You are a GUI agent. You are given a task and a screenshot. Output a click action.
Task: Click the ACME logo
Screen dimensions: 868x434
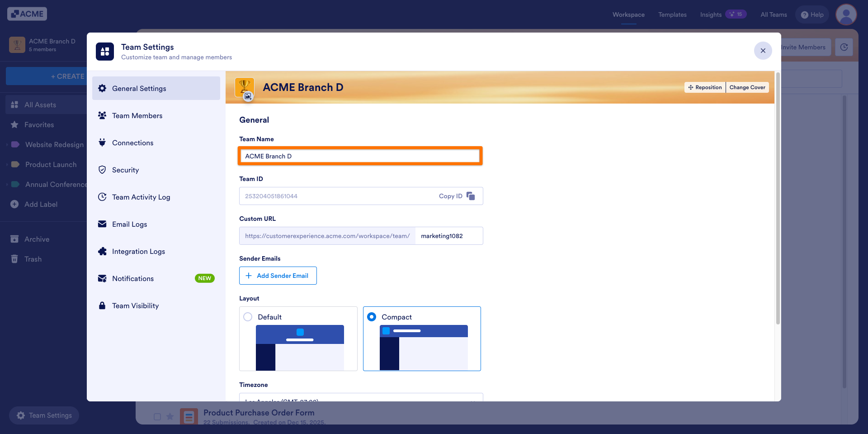point(27,14)
